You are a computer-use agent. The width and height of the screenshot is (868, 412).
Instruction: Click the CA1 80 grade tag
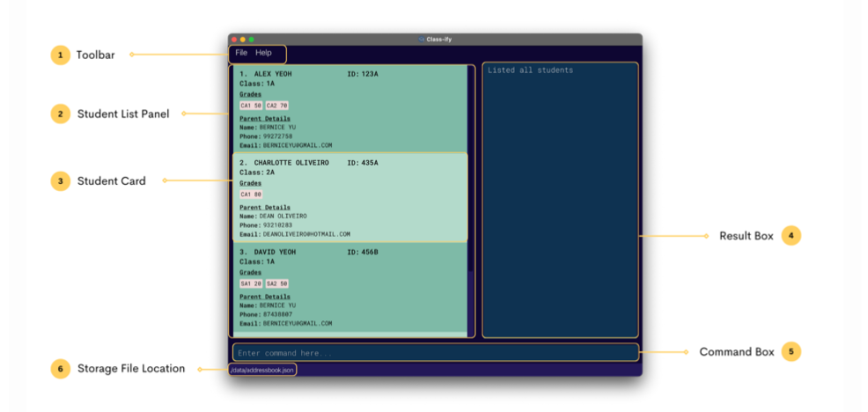(251, 195)
